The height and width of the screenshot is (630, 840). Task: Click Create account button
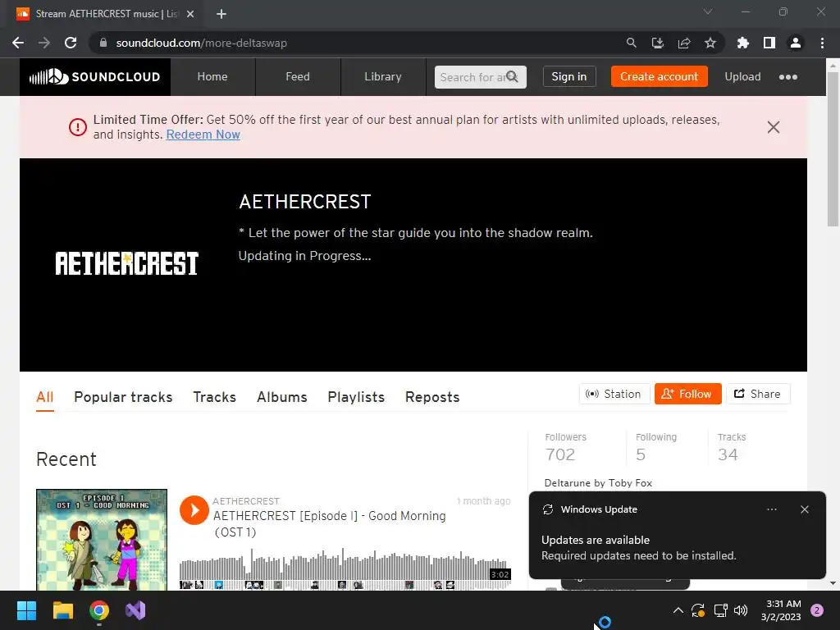(659, 76)
